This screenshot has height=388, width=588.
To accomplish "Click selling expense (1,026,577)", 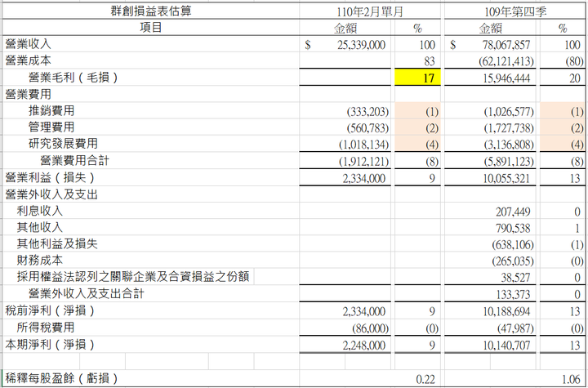I will [x=509, y=111].
